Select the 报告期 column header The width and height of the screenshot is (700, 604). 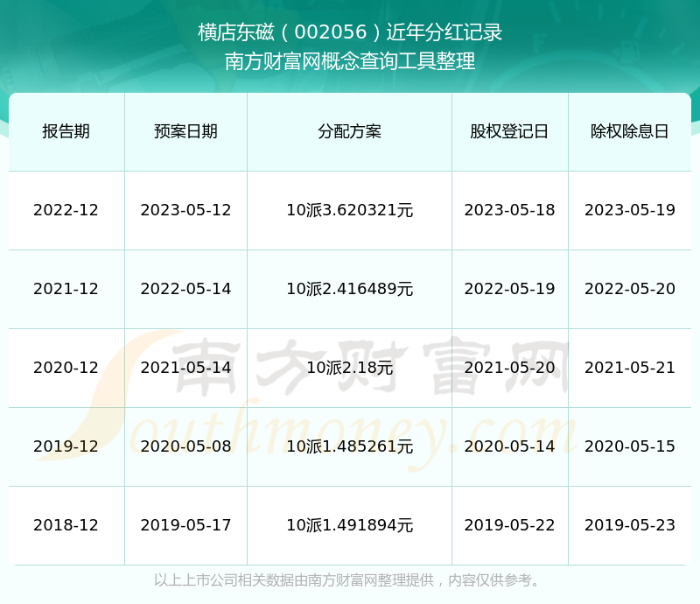pyautogui.click(x=66, y=131)
